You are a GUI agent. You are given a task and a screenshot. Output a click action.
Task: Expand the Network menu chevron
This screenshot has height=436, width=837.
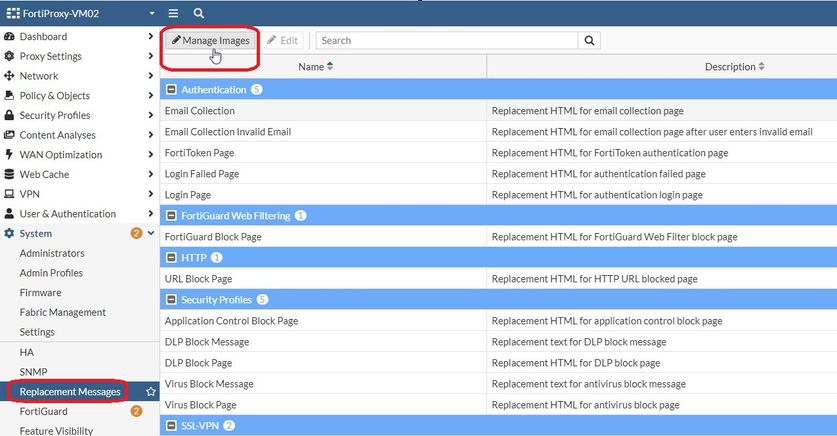(151, 76)
